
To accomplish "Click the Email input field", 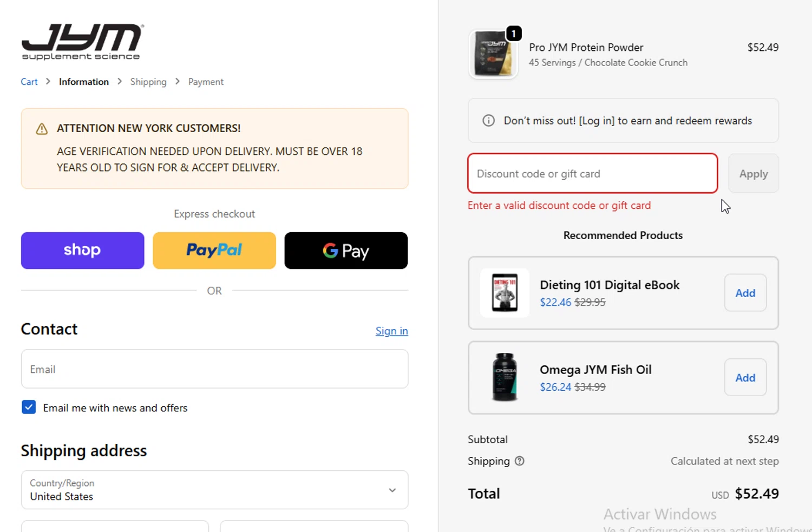I will click(214, 369).
